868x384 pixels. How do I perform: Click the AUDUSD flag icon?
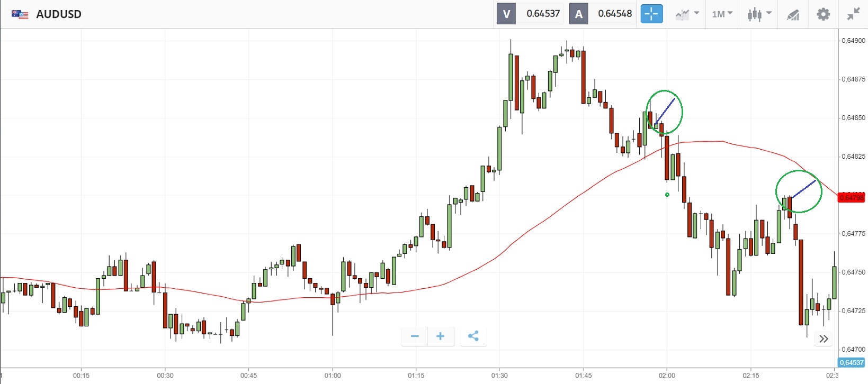click(20, 14)
